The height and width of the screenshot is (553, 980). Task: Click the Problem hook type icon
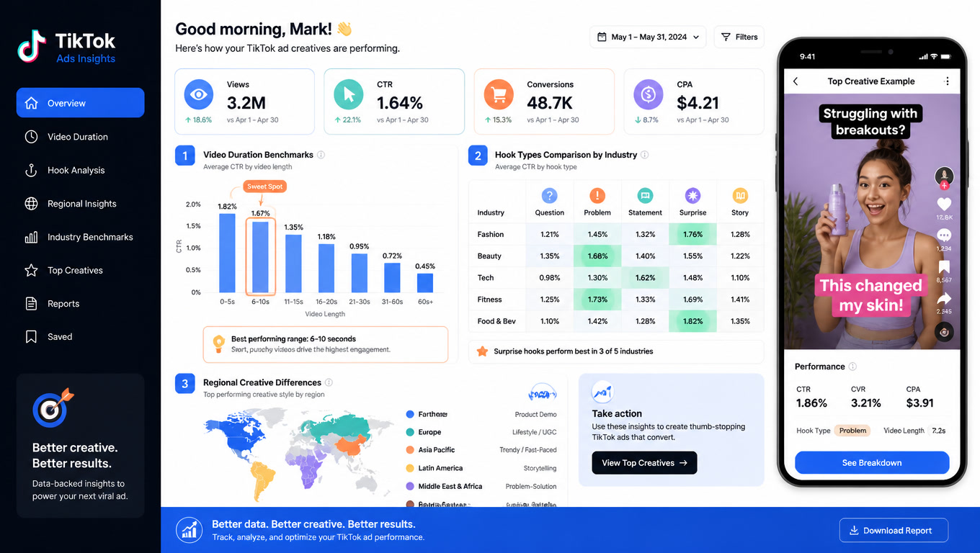(x=597, y=195)
